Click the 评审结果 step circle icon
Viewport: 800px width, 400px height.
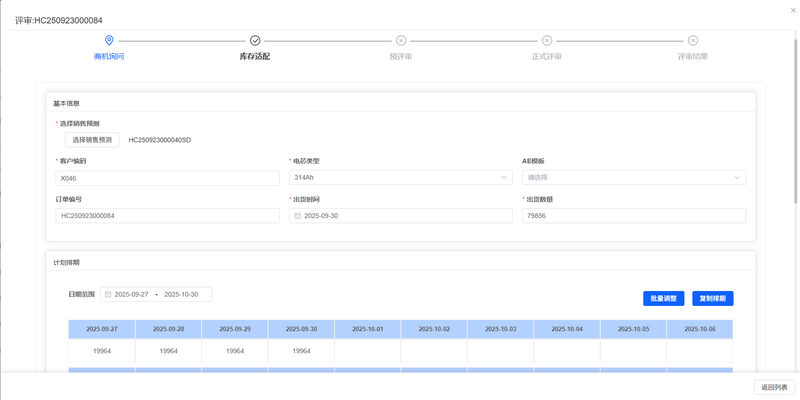693,40
